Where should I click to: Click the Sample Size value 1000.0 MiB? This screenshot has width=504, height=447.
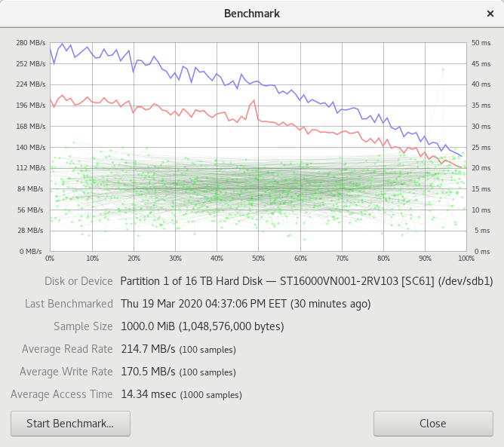pos(148,326)
